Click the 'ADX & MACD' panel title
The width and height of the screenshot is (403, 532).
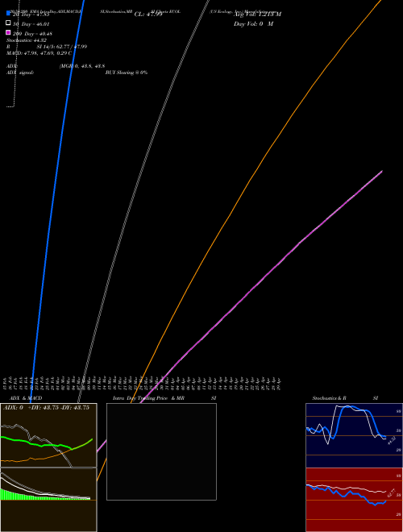pos(26,398)
